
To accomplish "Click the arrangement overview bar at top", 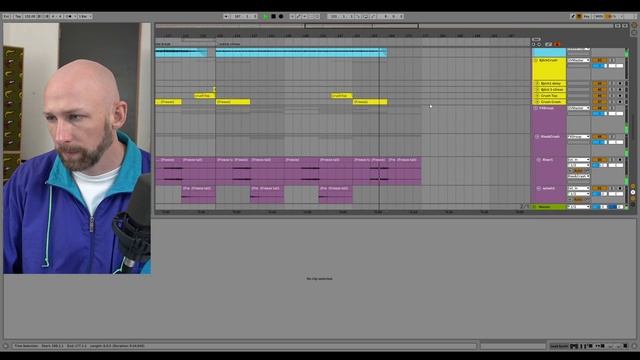I will tap(384, 26).
